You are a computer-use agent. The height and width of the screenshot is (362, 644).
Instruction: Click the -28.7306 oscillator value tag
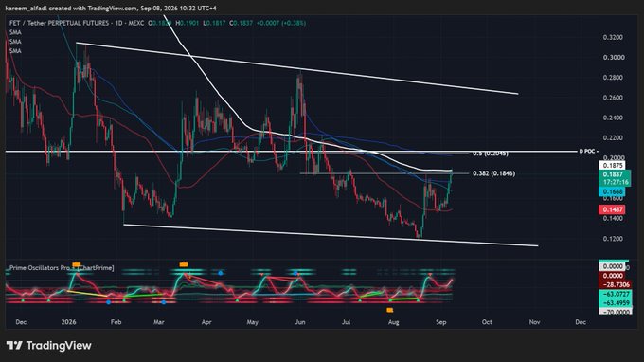point(617,284)
